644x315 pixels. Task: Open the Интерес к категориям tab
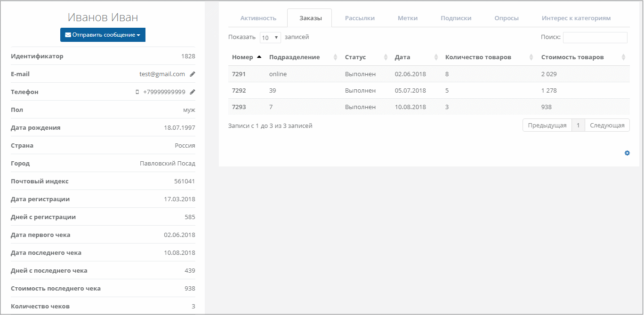(x=576, y=18)
